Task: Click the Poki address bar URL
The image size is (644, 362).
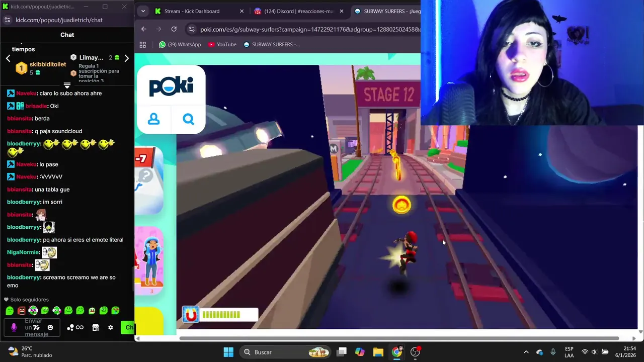Action: pyautogui.click(x=310, y=29)
